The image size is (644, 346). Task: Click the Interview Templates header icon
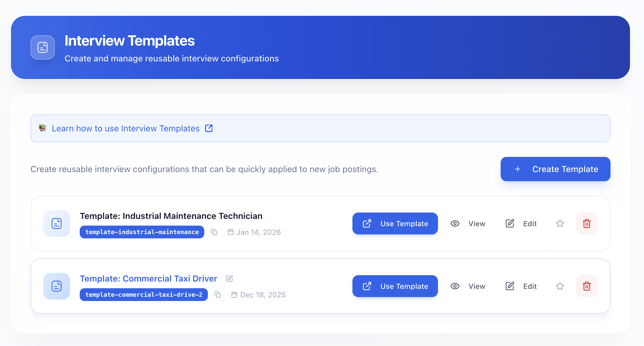[x=43, y=47]
